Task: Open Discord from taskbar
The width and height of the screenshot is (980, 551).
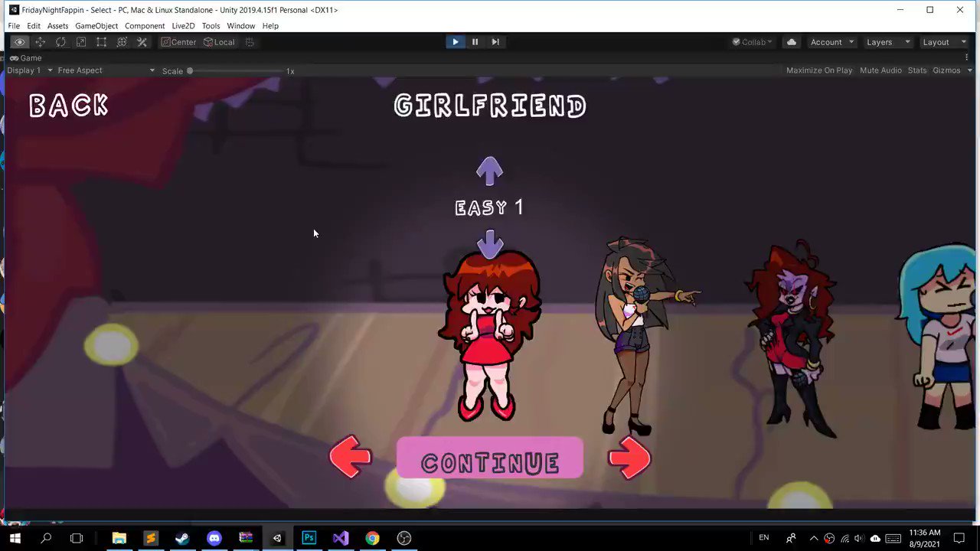Action: pyautogui.click(x=214, y=538)
